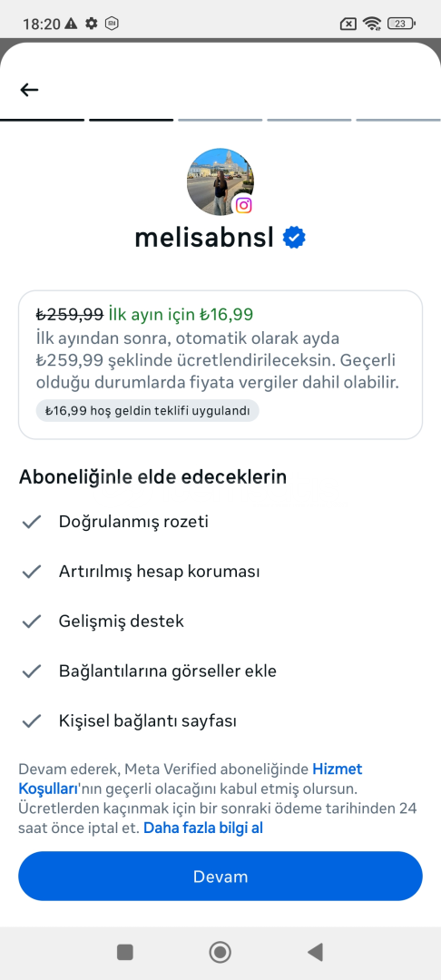Tap checkmark next to Doğrulanmış rozeti
Viewport: 441px width, 980px height.
(31, 522)
